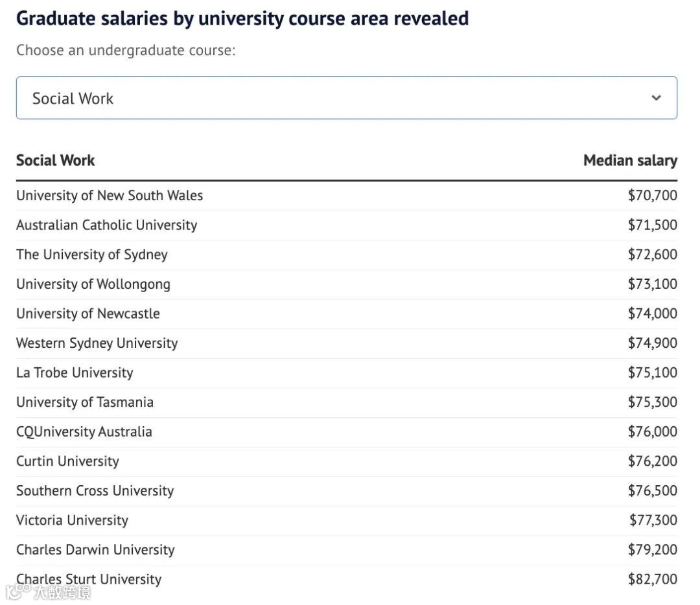This screenshot has width=700, height=605.
Task: Click La Trobe University entry
Action: click(x=75, y=372)
